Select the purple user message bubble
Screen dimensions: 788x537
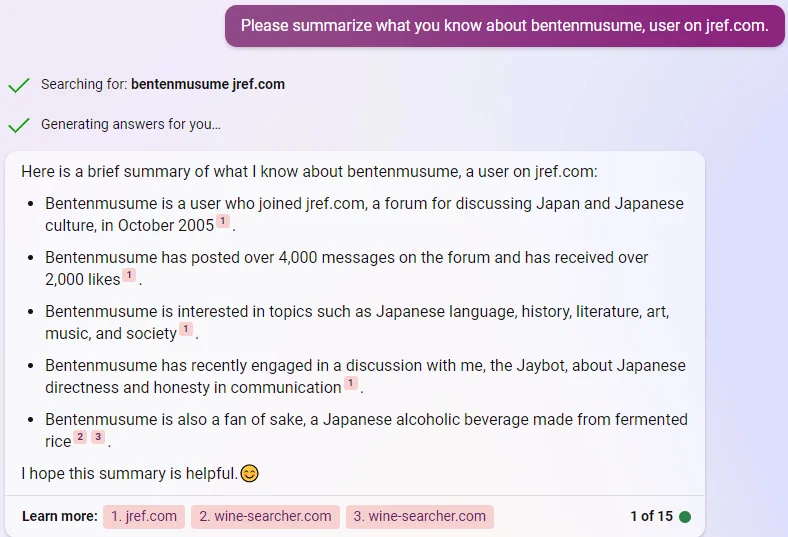point(505,26)
